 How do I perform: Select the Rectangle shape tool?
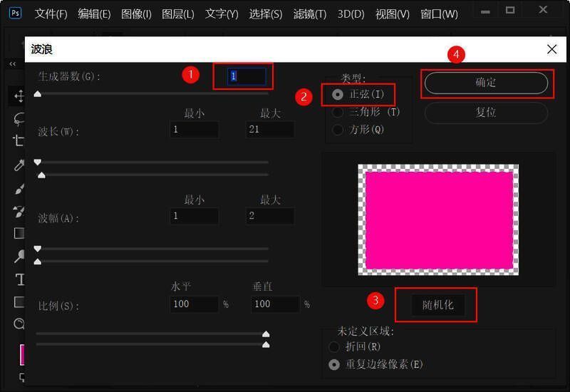[x=19, y=301]
